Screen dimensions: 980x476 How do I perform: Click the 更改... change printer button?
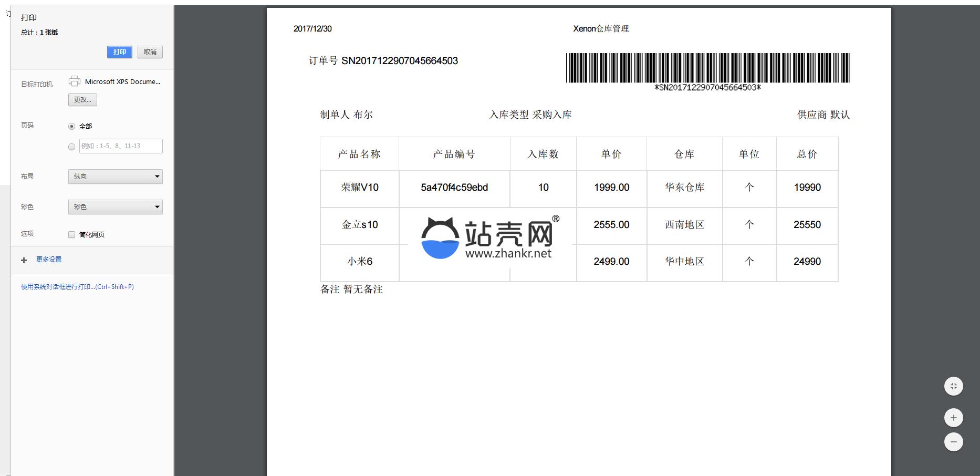[82, 100]
